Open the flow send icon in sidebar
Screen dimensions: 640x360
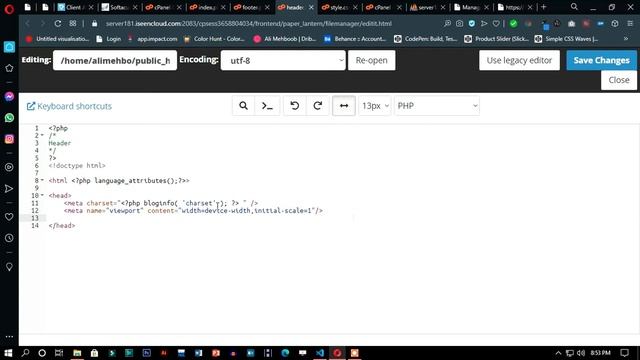click(x=9, y=189)
